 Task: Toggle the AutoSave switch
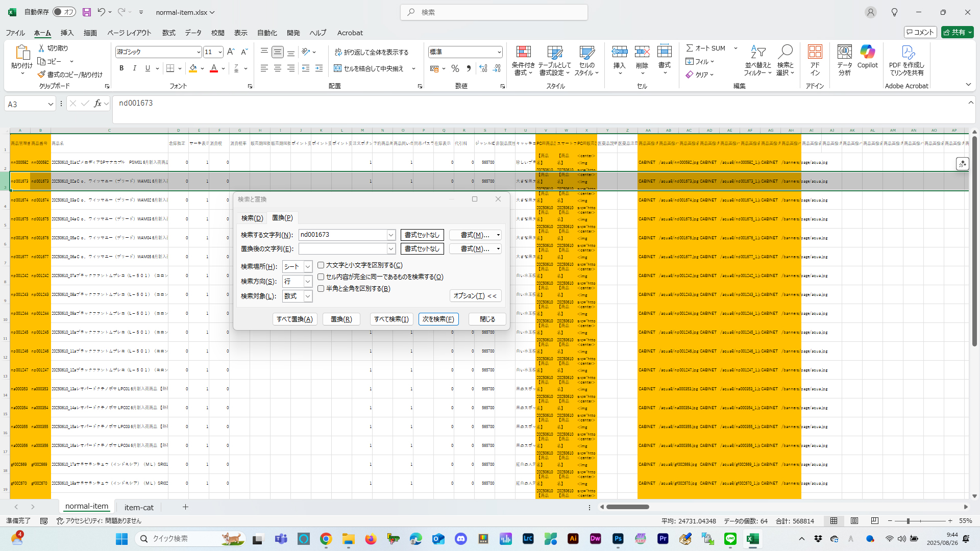64,12
